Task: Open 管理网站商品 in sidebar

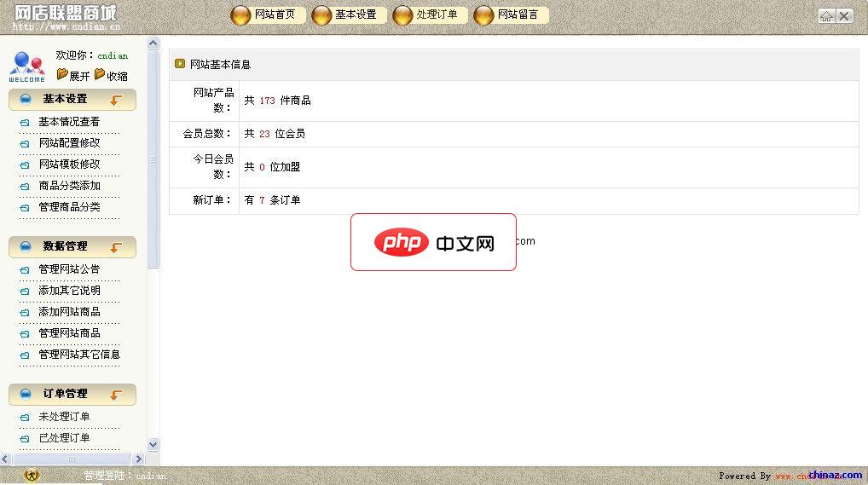Action: pos(69,333)
